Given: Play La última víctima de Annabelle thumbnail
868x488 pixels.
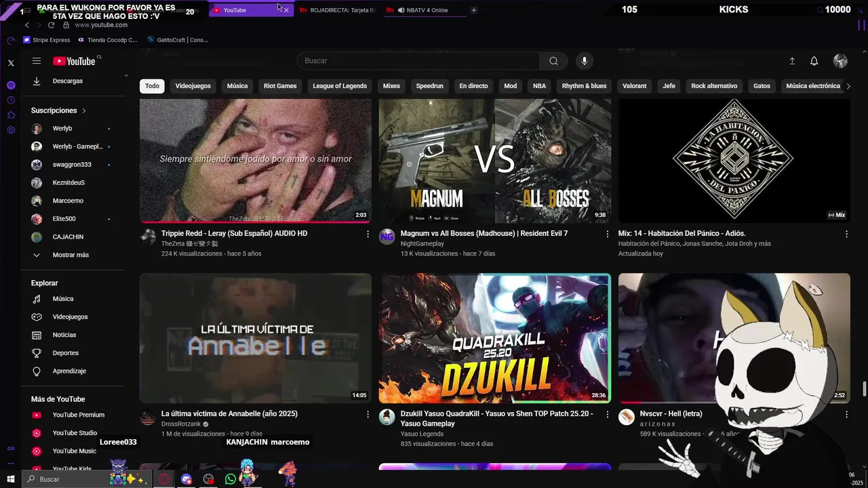Looking at the screenshot, I should pos(256,338).
